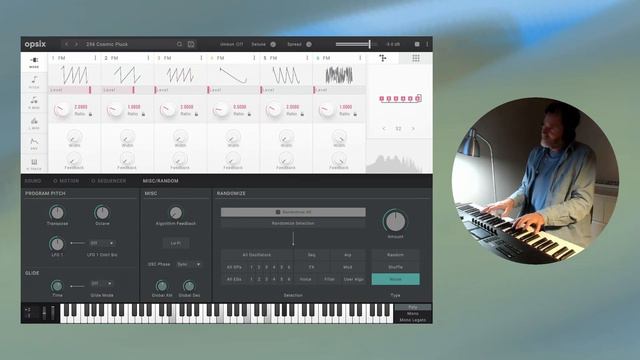The width and height of the screenshot is (640, 360).
Task: Switch to the SEQUENCER tab
Action: pos(112,181)
